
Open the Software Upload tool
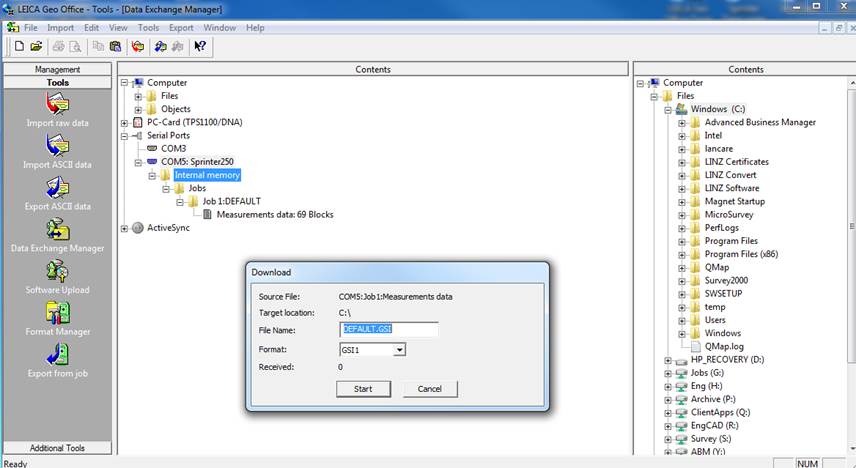point(57,271)
